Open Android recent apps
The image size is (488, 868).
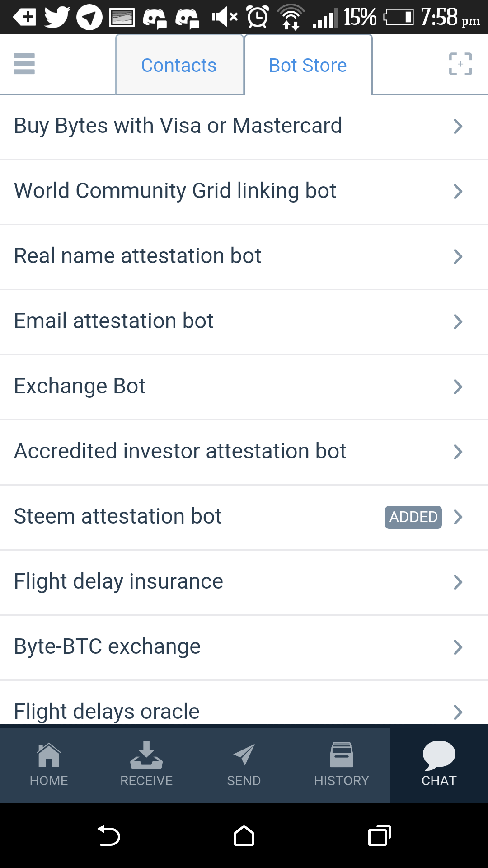click(x=380, y=835)
